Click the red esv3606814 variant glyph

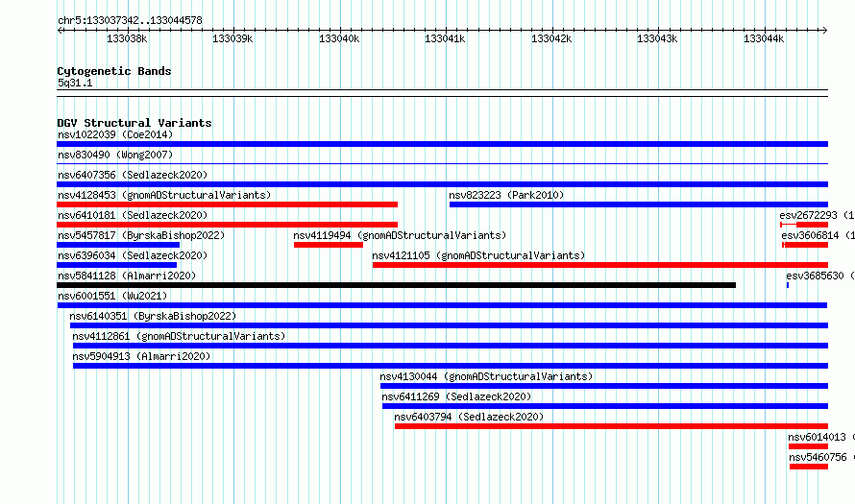[x=805, y=245]
